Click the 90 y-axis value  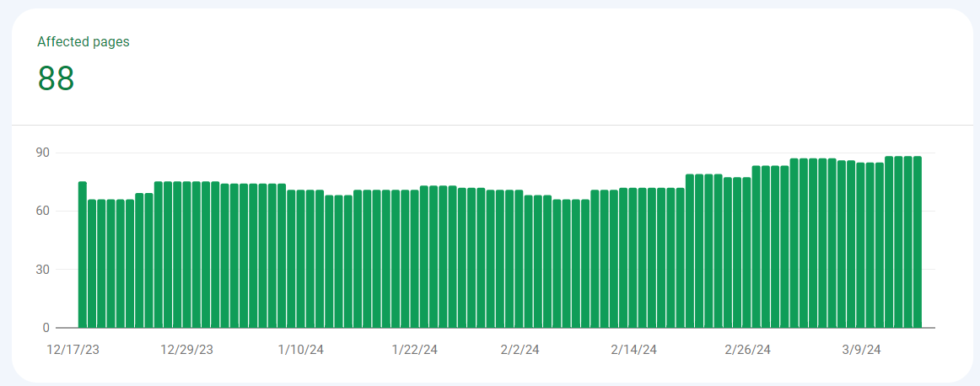43,153
